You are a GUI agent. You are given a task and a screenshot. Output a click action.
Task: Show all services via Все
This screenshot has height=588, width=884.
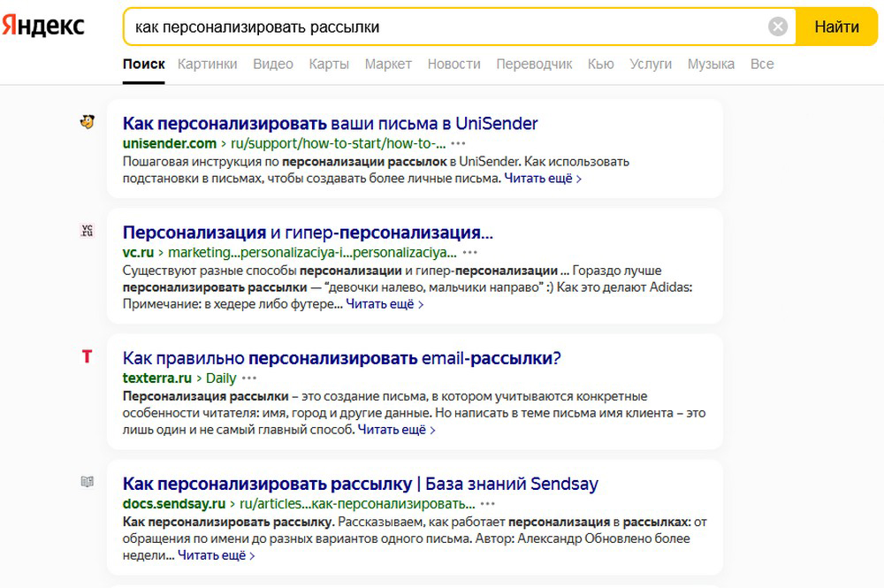tap(762, 65)
